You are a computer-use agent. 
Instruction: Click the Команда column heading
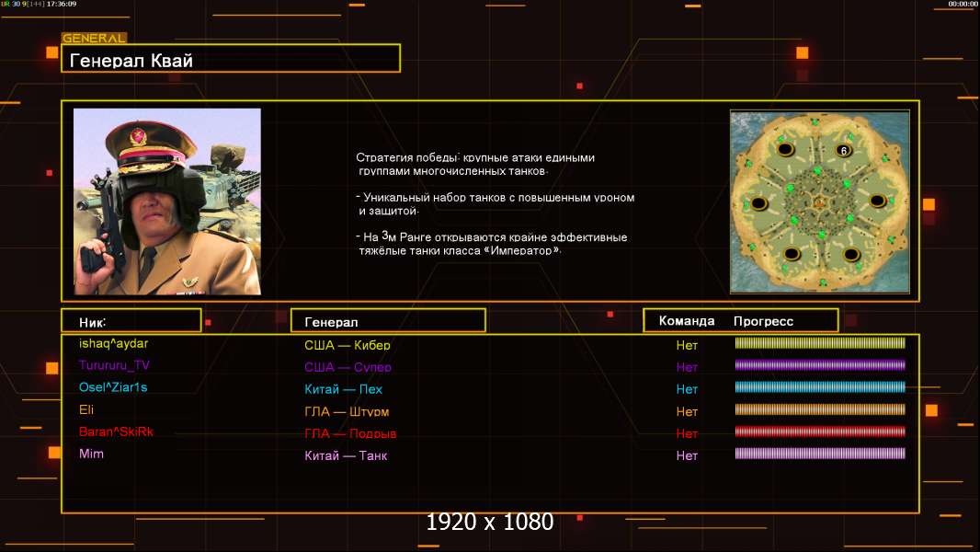[x=687, y=321]
